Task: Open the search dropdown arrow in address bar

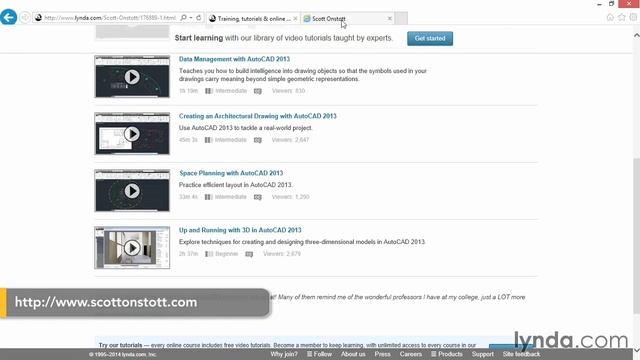Action: pos(191,18)
